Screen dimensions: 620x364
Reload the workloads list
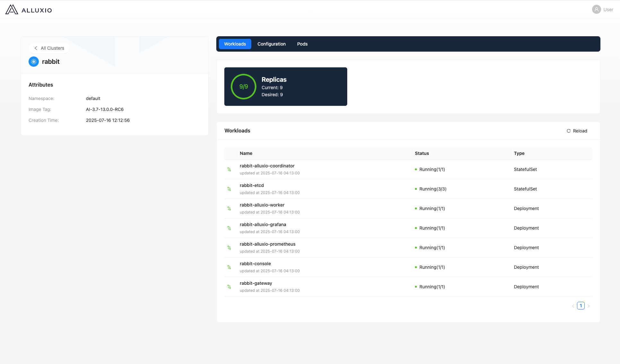(577, 131)
